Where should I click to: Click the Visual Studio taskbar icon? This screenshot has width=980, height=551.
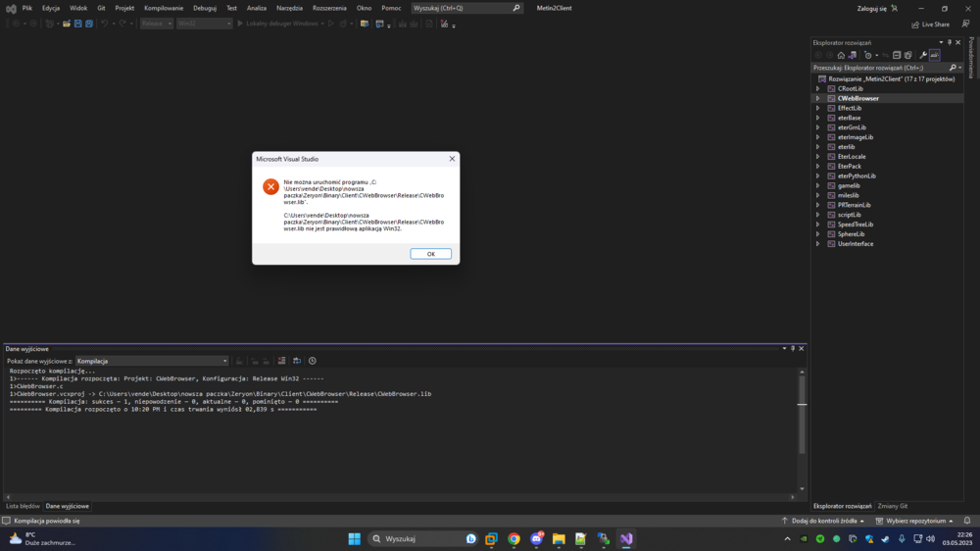626,538
